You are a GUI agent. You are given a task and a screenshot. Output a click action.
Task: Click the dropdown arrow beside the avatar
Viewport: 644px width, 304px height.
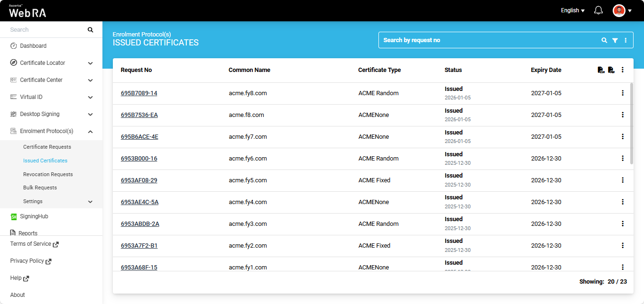(630, 11)
